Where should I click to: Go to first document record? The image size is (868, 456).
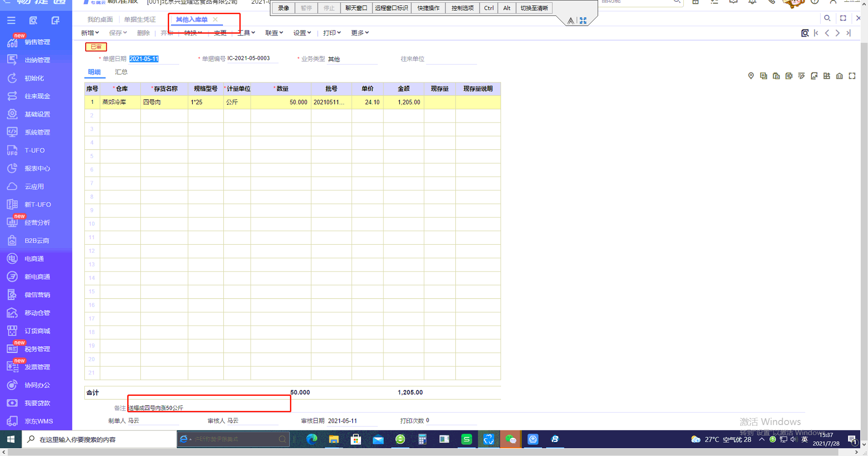pyautogui.click(x=816, y=33)
